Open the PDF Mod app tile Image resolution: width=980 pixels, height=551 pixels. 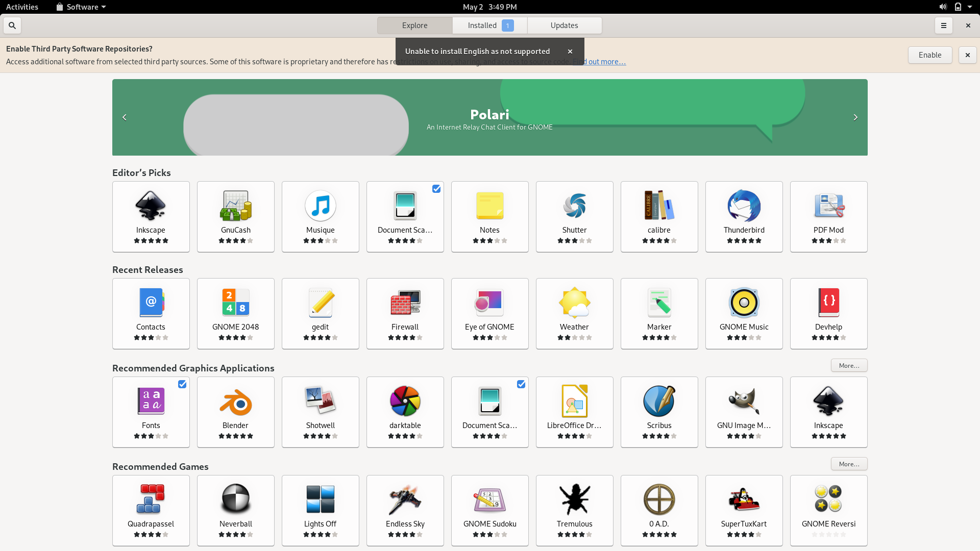pos(828,216)
